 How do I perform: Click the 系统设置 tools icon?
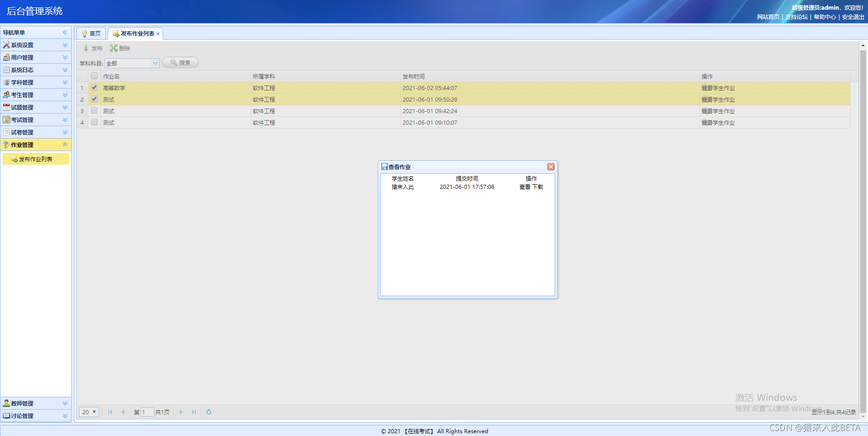coord(6,45)
